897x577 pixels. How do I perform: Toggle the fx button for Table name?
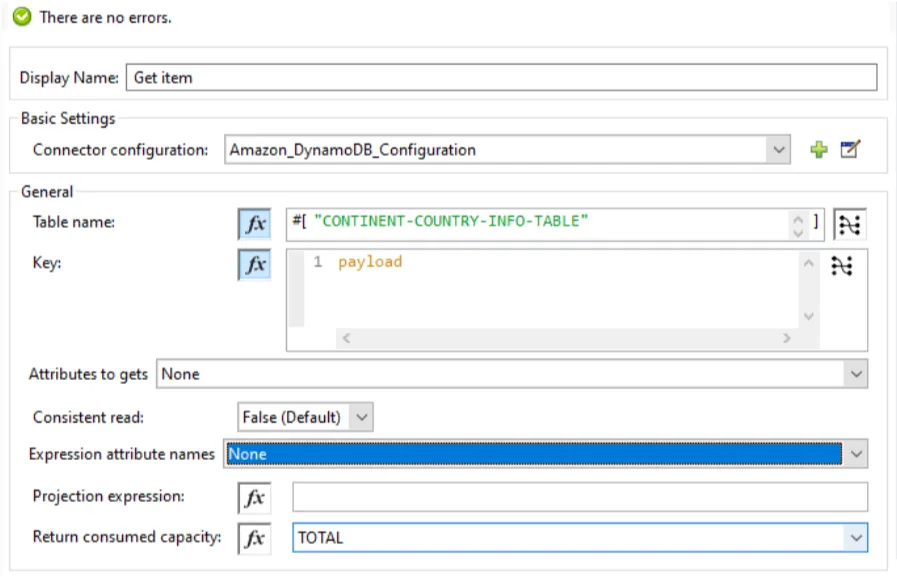coord(255,224)
